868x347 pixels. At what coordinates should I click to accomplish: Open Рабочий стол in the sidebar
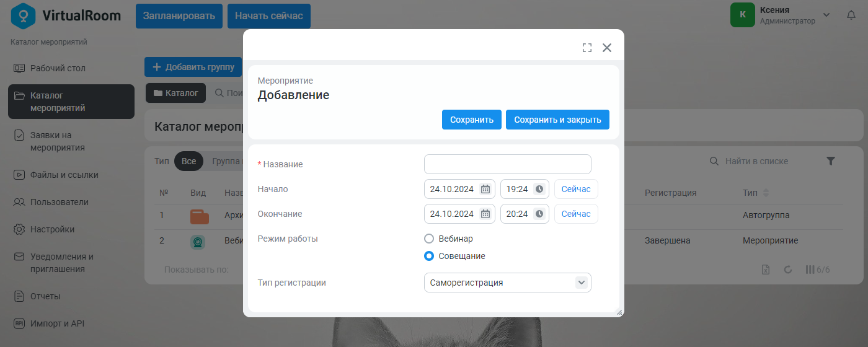click(x=71, y=68)
